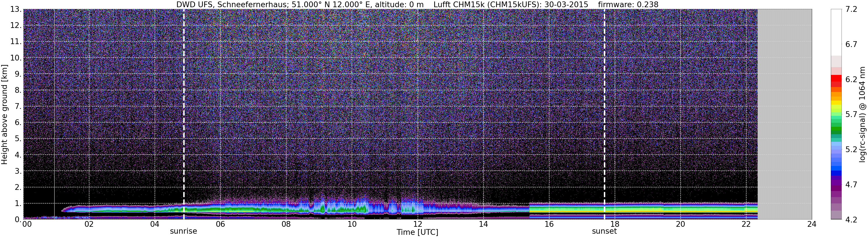The height and width of the screenshot is (238, 868).
Task: Click the colorbar tick label 6.2
Action: click(851, 80)
